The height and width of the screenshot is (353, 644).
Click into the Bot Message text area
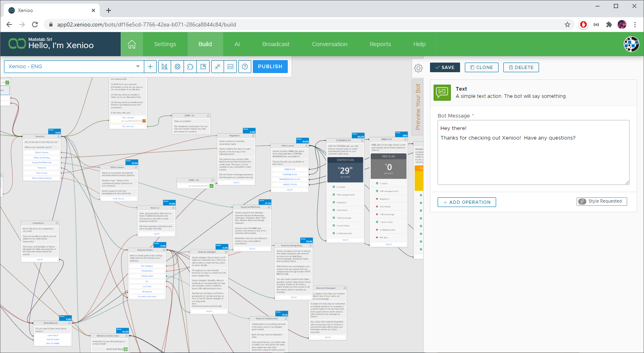[533, 152]
